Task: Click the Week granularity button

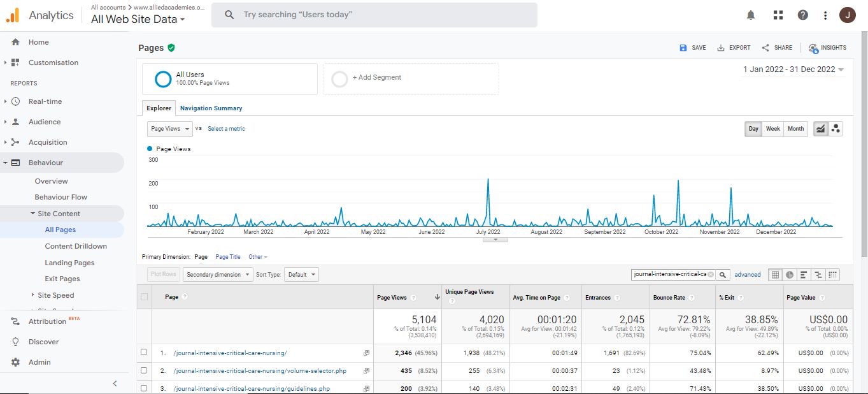Action: pyautogui.click(x=772, y=129)
